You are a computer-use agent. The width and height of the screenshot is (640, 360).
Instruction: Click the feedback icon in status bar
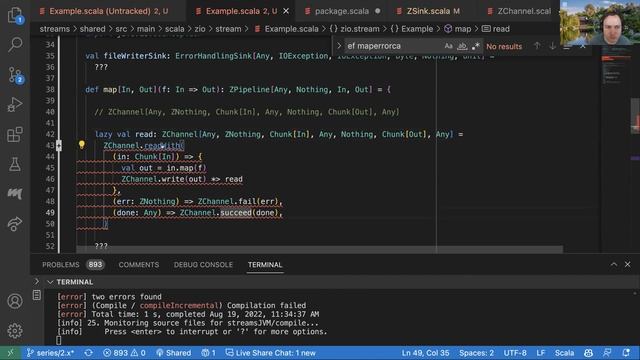[x=607, y=353]
